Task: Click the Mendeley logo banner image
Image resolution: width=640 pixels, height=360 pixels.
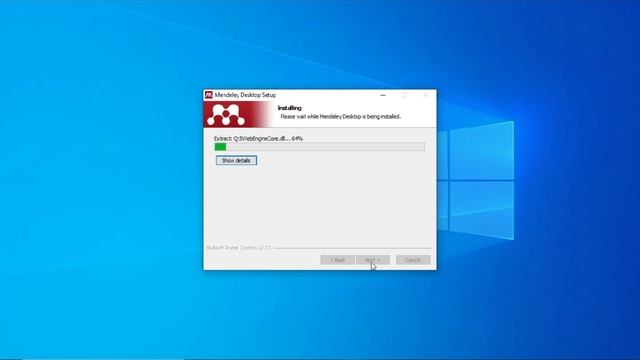Action: point(238,114)
